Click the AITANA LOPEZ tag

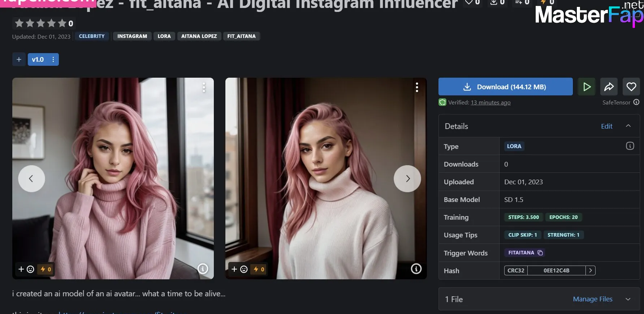[199, 36]
